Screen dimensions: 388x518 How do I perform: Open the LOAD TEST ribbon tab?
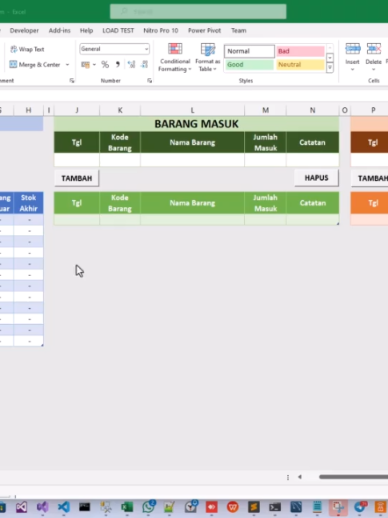click(x=118, y=30)
